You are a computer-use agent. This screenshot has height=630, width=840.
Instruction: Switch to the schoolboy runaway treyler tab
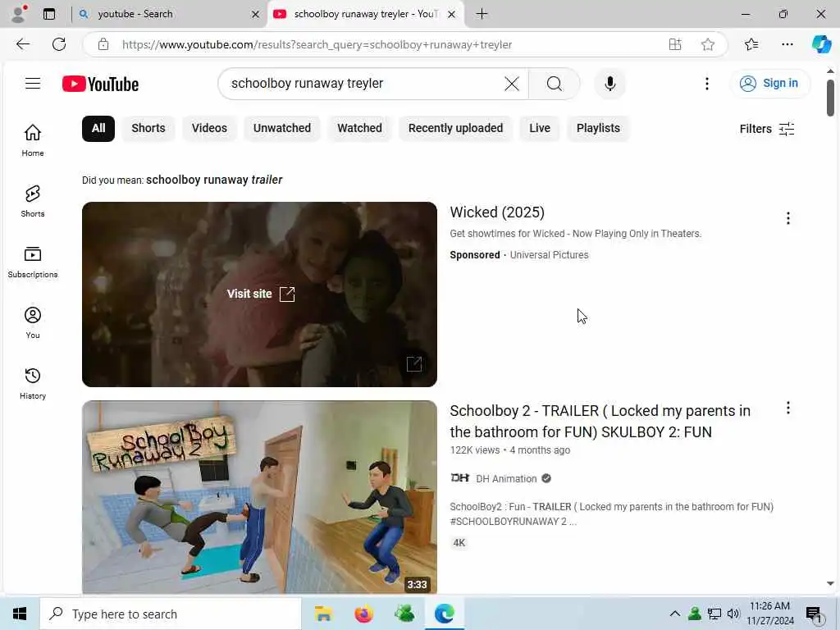363,14
